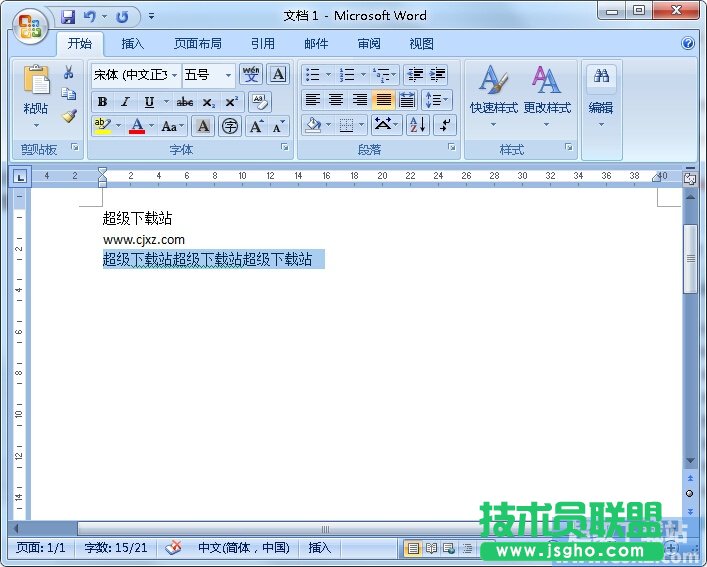Open the font size 五号 dropdown
The width and height of the screenshot is (707, 567).
[x=228, y=75]
